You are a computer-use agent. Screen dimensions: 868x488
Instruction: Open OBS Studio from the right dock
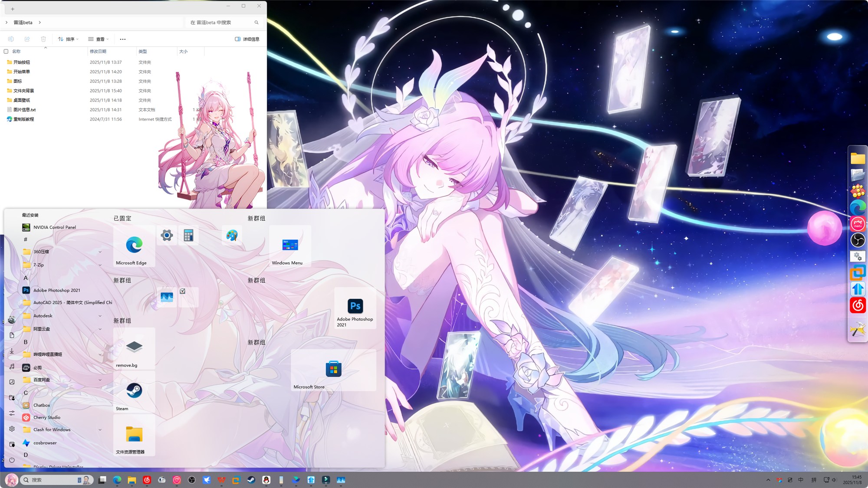click(x=858, y=240)
